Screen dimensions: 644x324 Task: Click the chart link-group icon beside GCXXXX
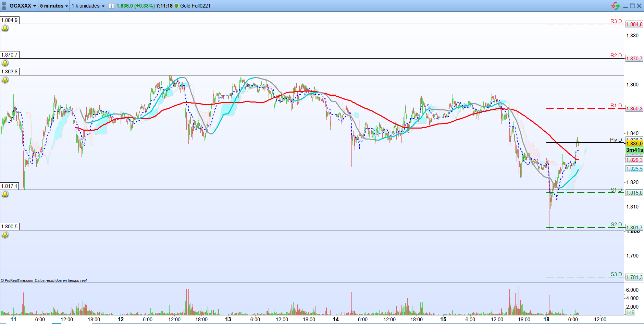[x=4, y=6]
